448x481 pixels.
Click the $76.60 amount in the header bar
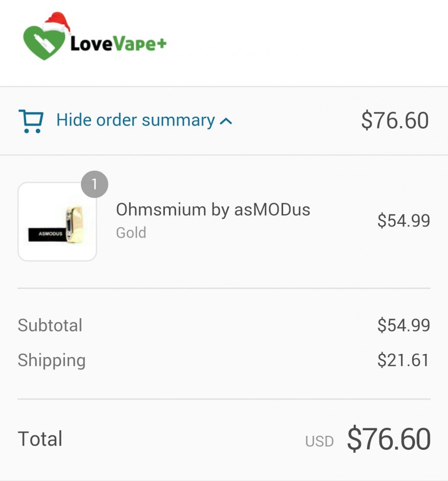click(x=394, y=121)
